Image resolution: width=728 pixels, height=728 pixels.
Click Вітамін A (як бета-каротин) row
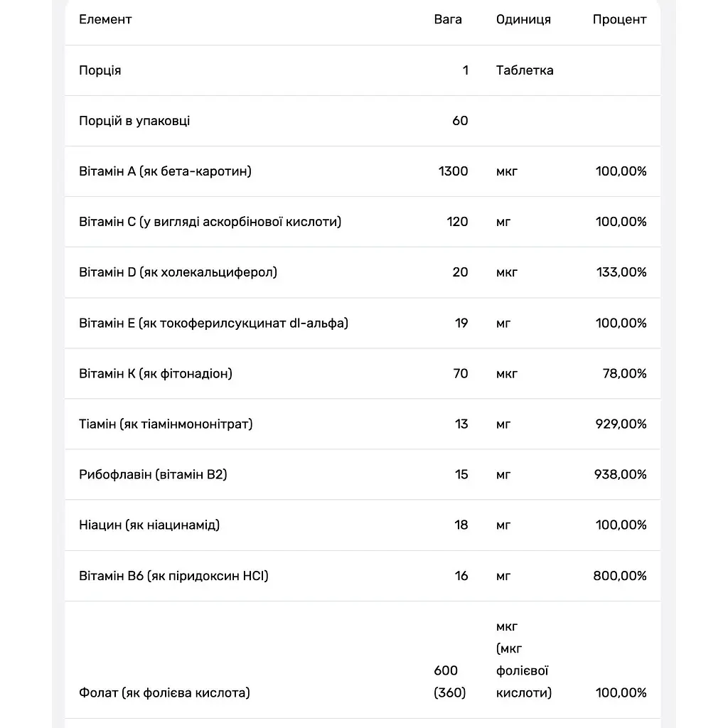363,172
